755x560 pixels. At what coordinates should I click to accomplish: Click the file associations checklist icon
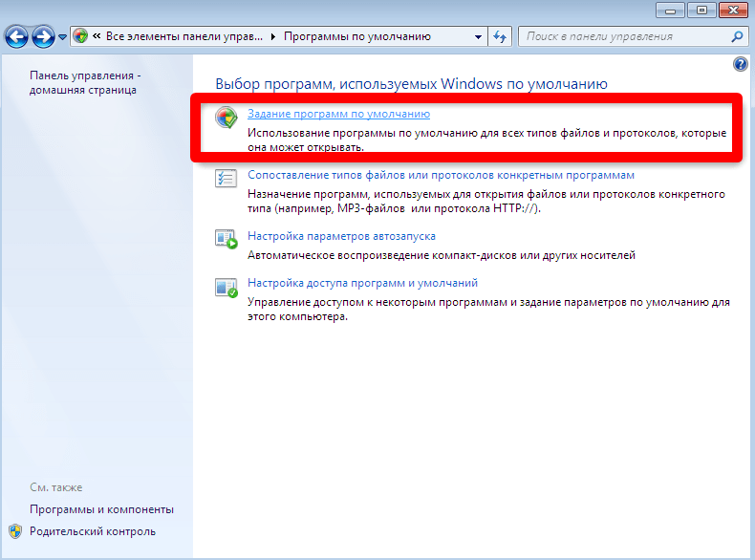[x=226, y=178]
